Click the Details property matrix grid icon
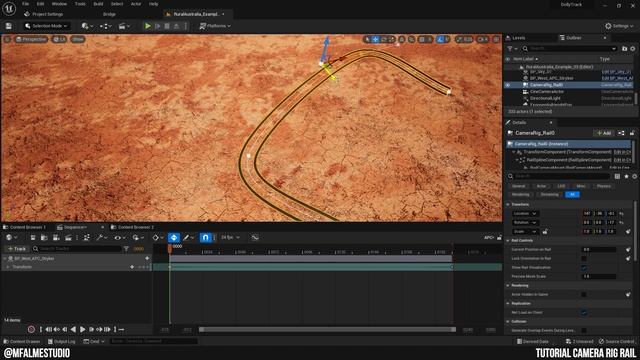 coord(617,176)
